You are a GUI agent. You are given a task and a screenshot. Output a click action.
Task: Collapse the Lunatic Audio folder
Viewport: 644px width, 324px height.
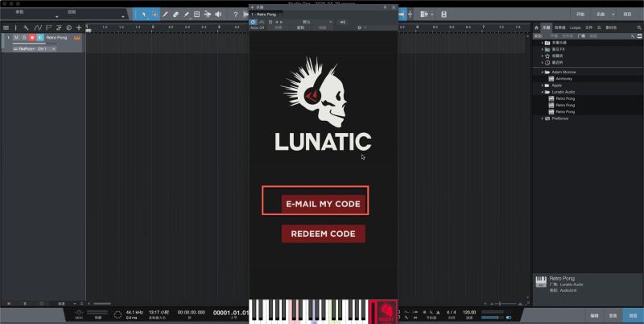[x=542, y=92]
